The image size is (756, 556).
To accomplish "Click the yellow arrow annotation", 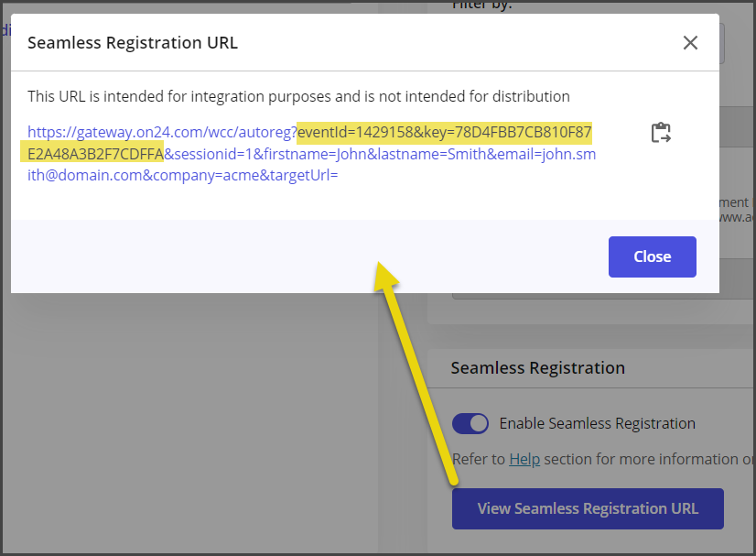I will pos(415,372).
